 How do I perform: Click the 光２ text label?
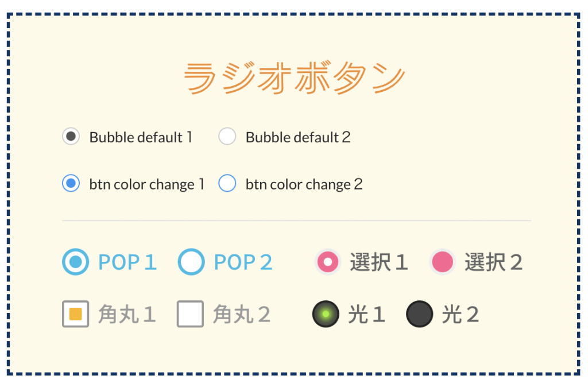[460, 314]
